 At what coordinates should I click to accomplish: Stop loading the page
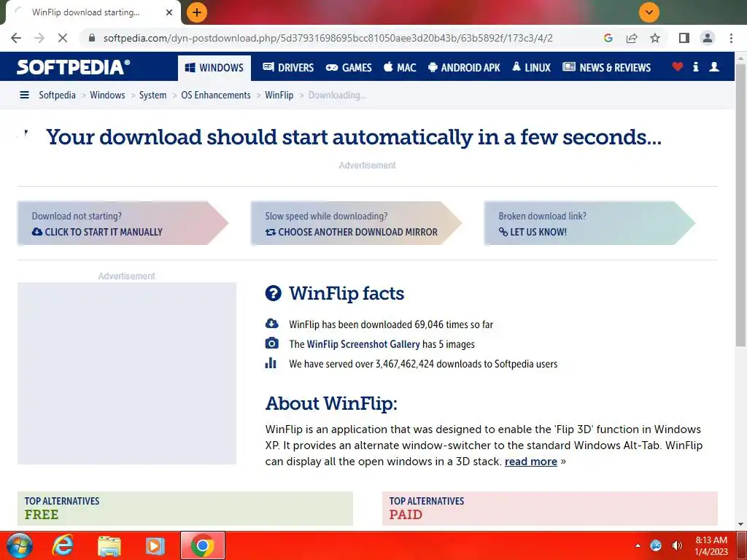(x=63, y=38)
